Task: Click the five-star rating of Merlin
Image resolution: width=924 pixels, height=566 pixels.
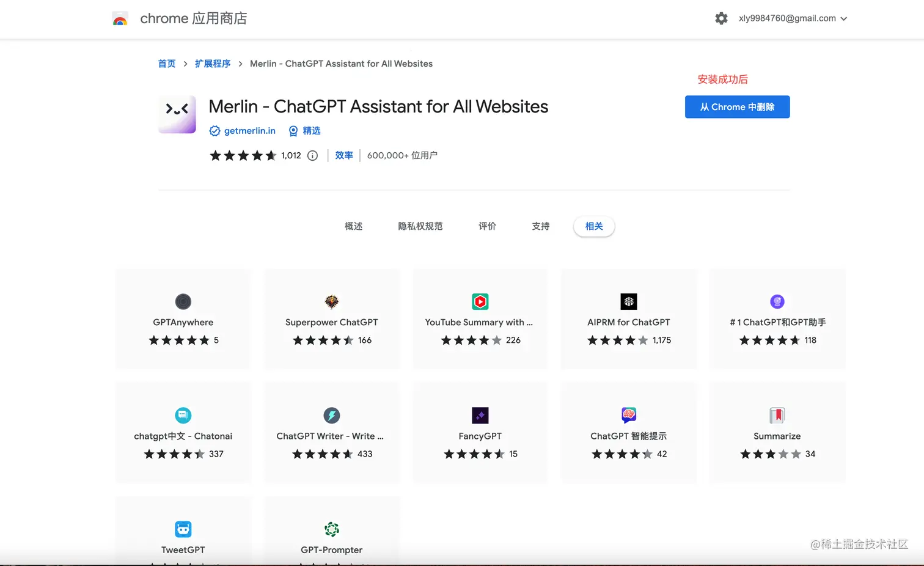Action: click(x=243, y=155)
